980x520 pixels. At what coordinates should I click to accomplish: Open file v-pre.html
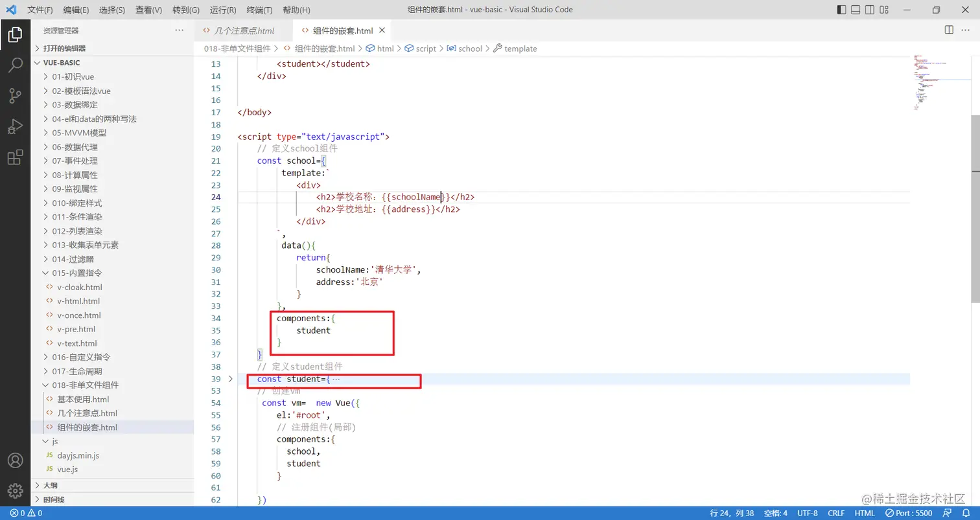pos(113,329)
